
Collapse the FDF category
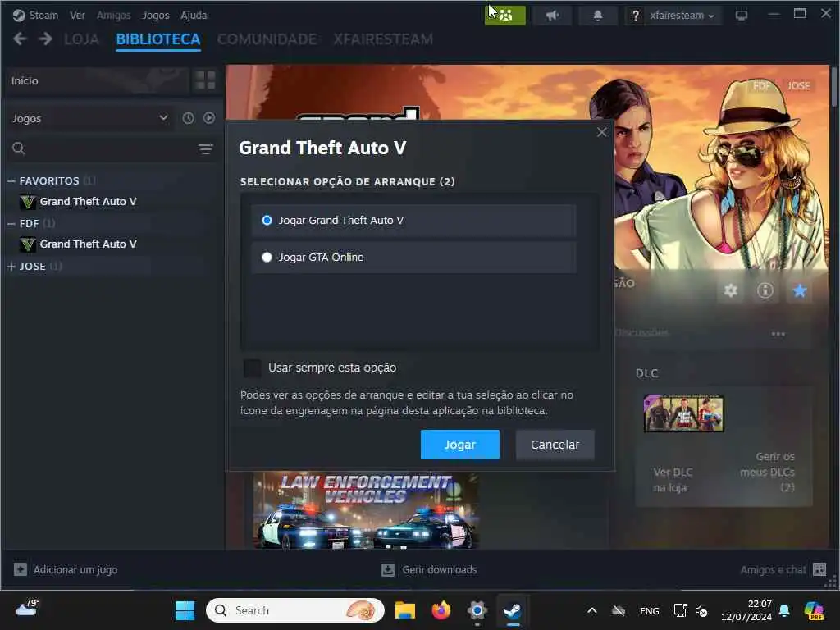[11, 224]
